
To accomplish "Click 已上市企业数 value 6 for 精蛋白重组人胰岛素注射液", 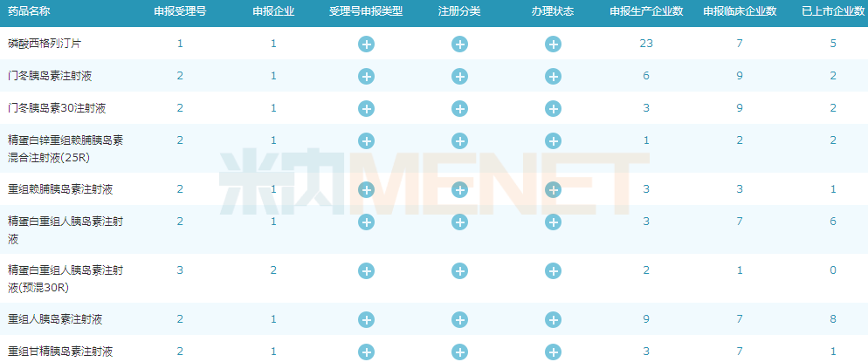I will [x=833, y=222].
